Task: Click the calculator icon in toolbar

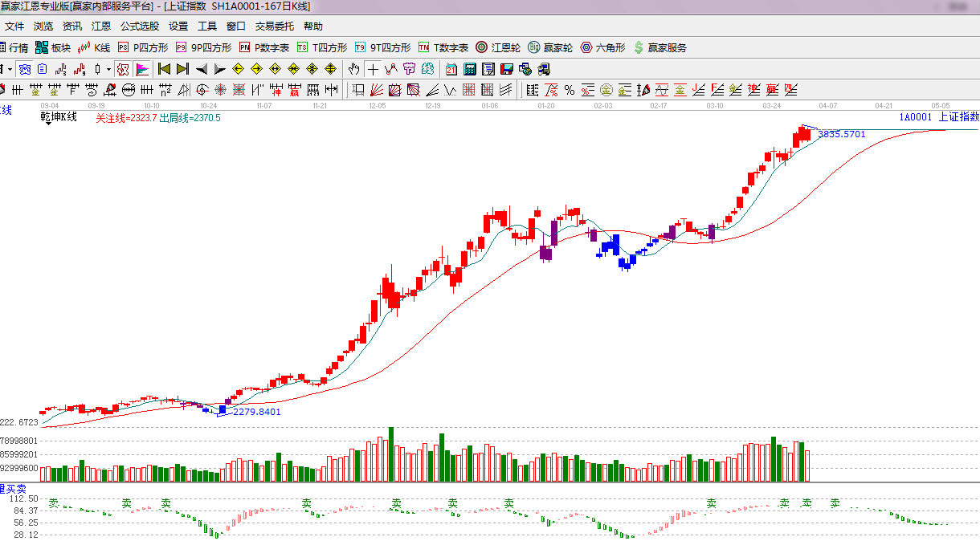Action: (x=470, y=69)
